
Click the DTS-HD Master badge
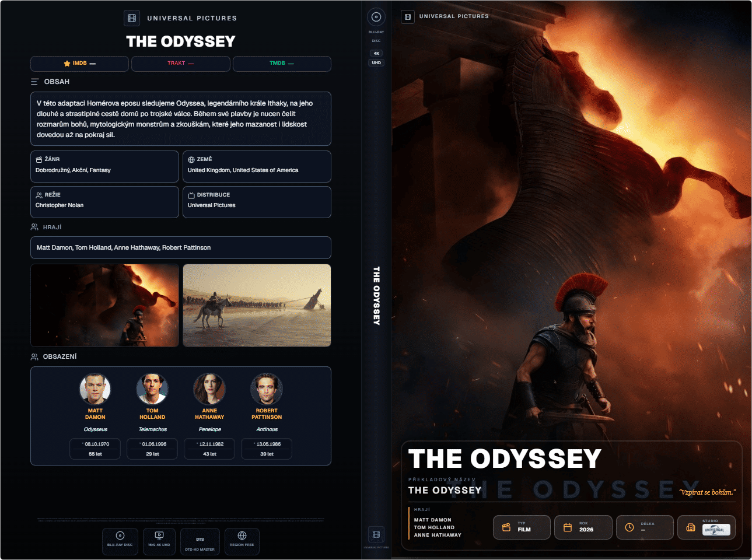(200, 541)
